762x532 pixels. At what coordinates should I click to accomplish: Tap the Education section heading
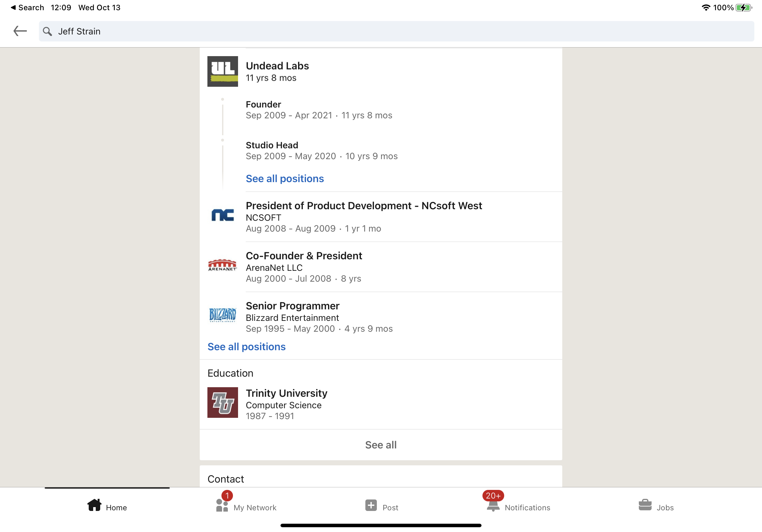(230, 373)
